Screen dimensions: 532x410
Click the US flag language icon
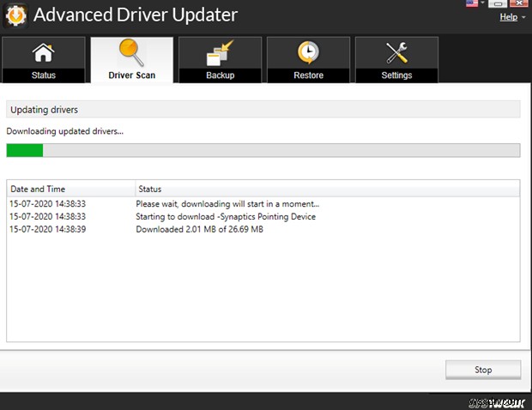pos(472,3)
